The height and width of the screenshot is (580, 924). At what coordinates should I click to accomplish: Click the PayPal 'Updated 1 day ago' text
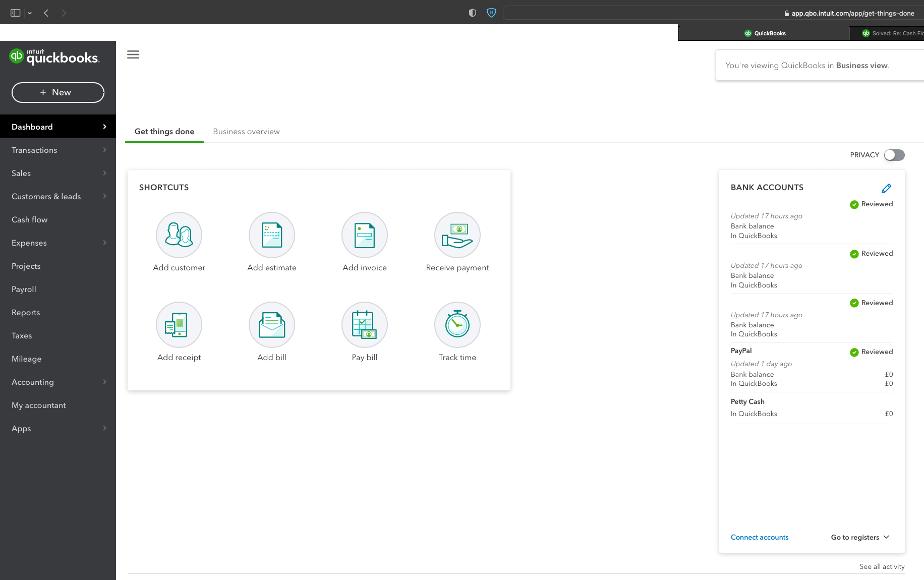(761, 364)
